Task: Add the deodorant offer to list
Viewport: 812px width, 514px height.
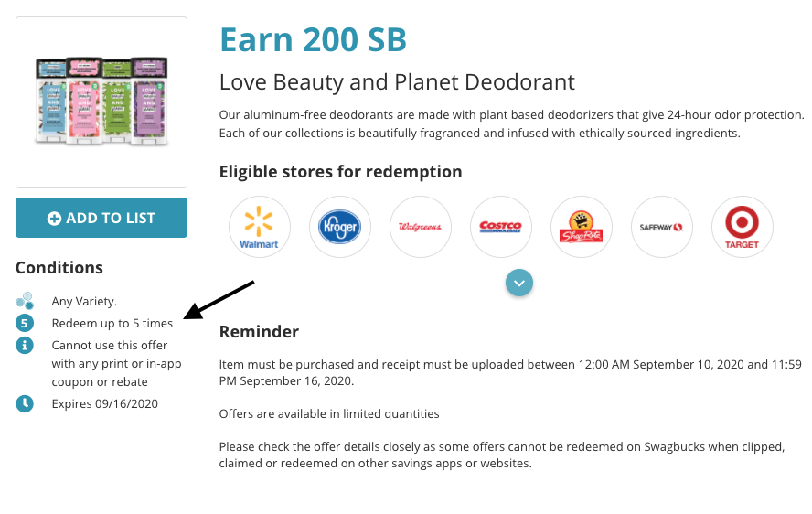Action: click(x=101, y=218)
